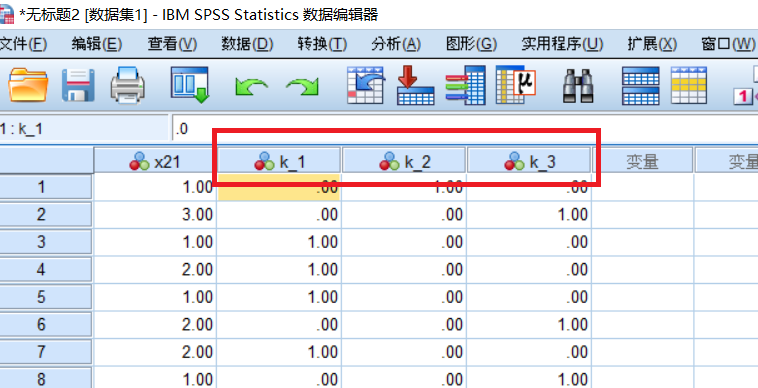
Task: Click the x21 cell in row 4 showing 2.00
Action: [x=155, y=269]
